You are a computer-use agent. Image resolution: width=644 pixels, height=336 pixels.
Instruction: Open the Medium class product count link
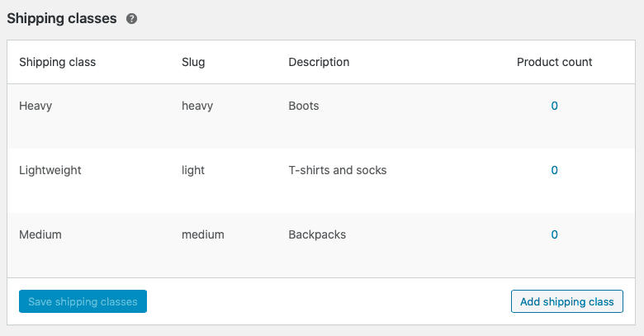click(x=555, y=234)
